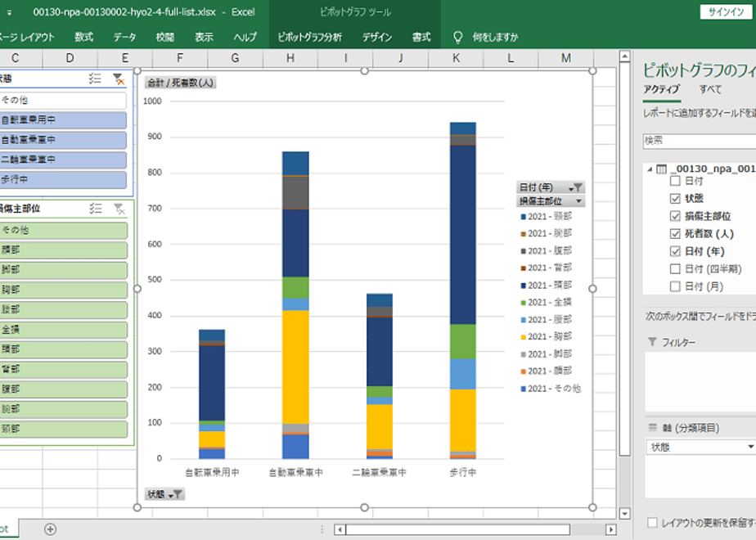Click the lightbulb Tell Me icon
Image resolution: width=756 pixels, height=540 pixels.
(x=457, y=37)
